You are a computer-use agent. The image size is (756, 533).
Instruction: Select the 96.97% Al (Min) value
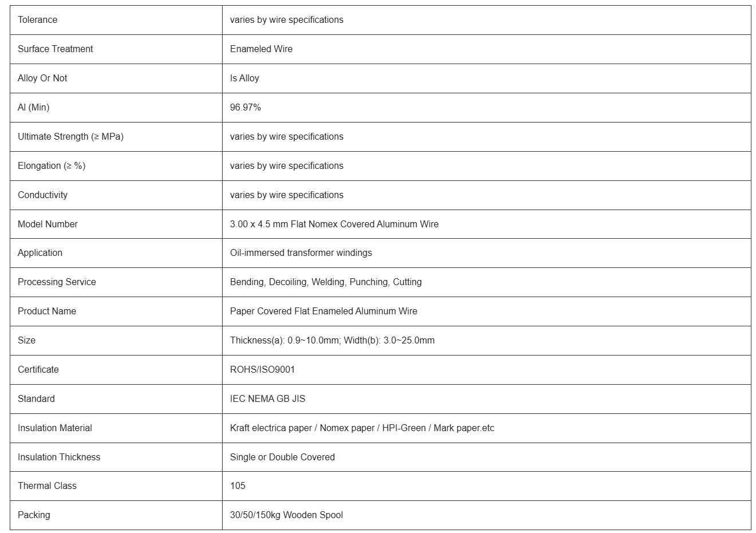point(246,108)
